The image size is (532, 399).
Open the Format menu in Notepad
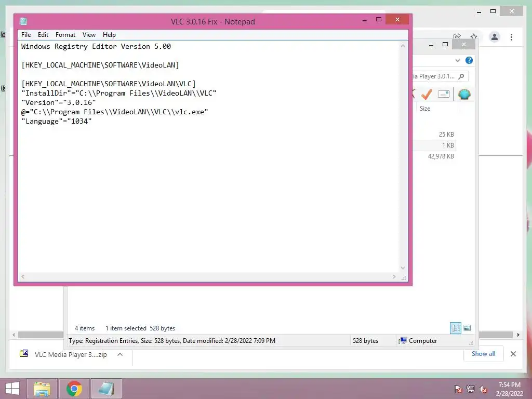65,35
